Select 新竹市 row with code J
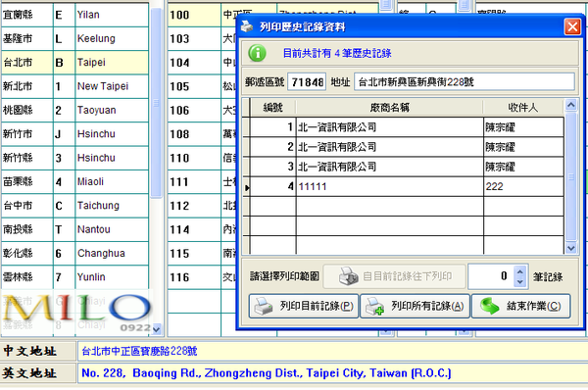 pos(75,134)
